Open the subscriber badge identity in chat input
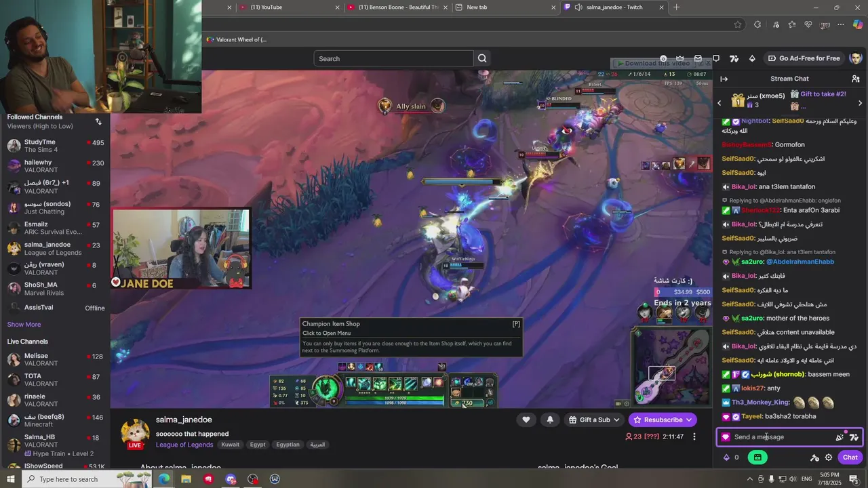 (x=726, y=437)
